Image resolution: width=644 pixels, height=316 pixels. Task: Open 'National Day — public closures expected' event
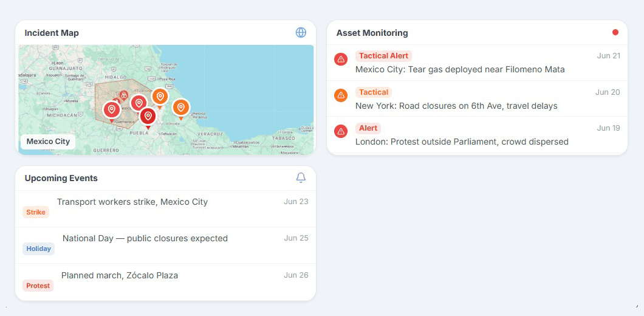pos(145,238)
